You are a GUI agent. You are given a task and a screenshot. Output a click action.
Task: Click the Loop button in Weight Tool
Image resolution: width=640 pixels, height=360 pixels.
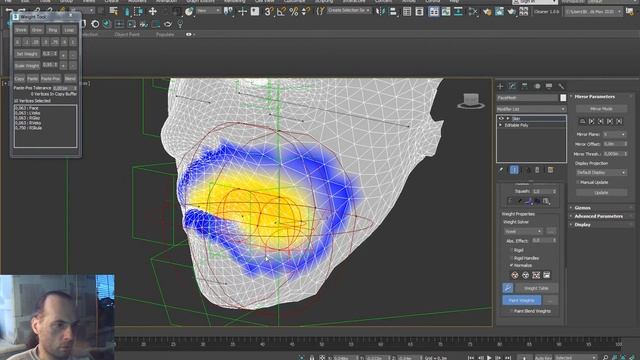pyautogui.click(x=69, y=30)
